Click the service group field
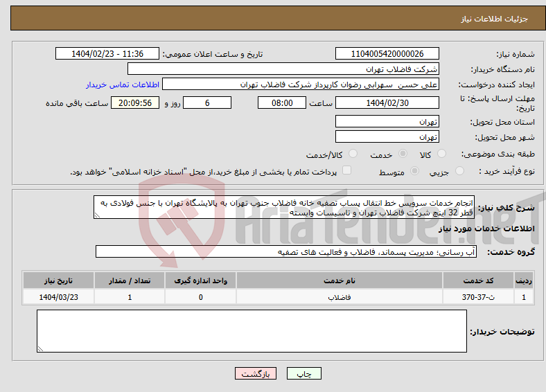The width and height of the screenshot is (546, 392). (286, 251)
